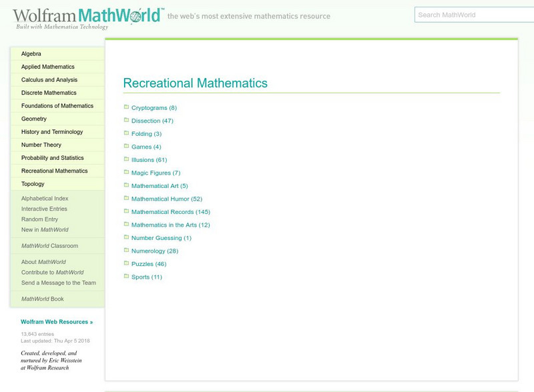Open Discrete Mathematics sidebar item
This screenshot has height=392, width=534.
click(57, 93)
